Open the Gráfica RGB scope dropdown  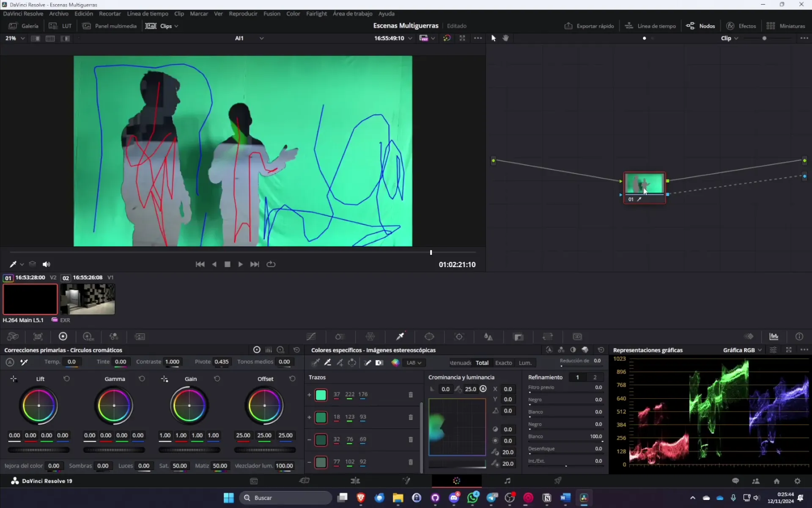(742, 350)
